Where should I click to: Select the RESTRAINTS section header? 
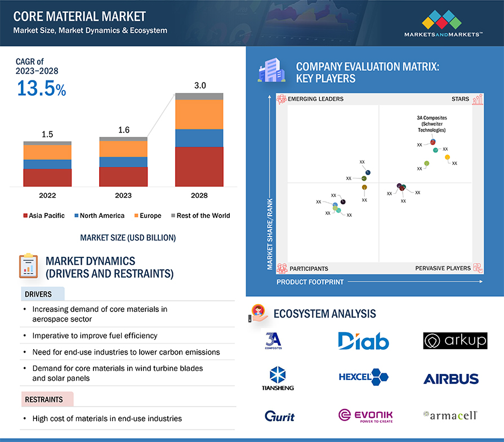coord(43,400)
